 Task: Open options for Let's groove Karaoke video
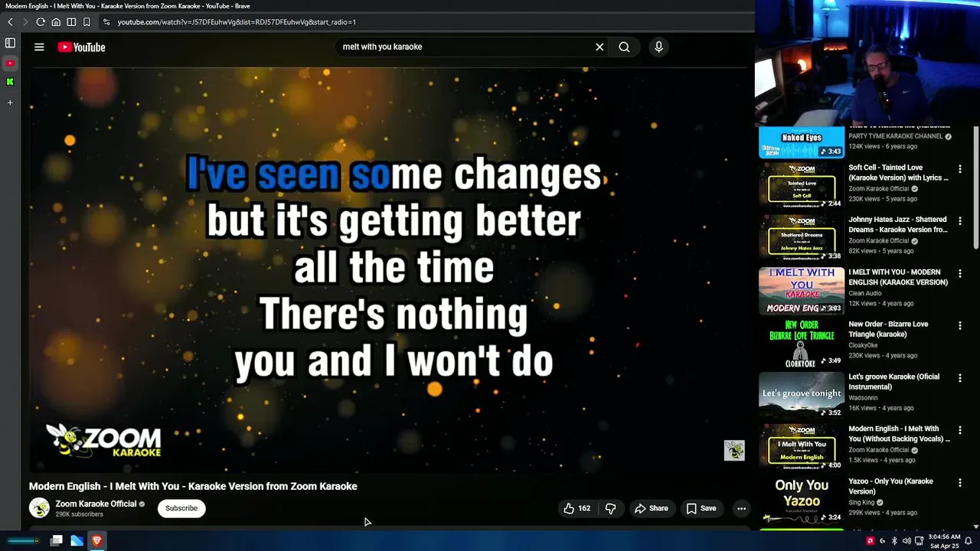click(x=959, y=378)
